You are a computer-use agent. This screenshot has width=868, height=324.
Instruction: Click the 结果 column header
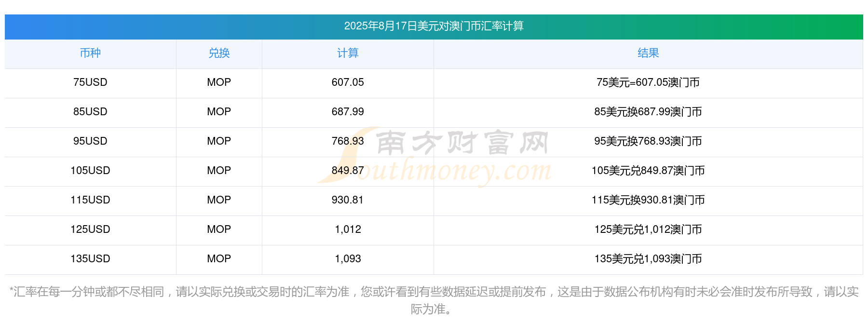point(648,53)
